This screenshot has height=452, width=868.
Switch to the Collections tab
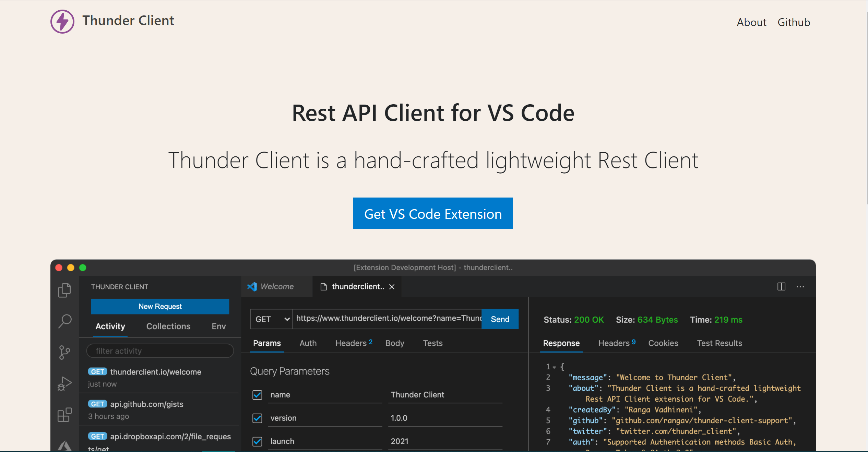[x=168, y=326]
